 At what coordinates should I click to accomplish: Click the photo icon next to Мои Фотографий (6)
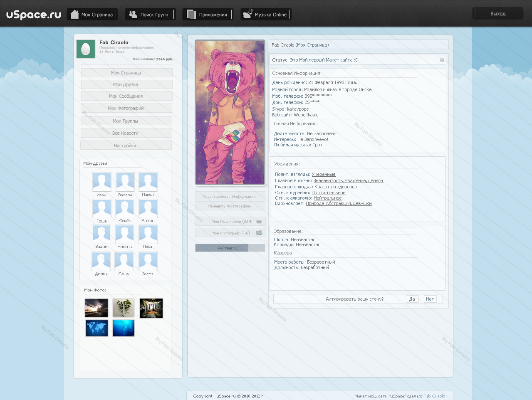tap(259, 233)
